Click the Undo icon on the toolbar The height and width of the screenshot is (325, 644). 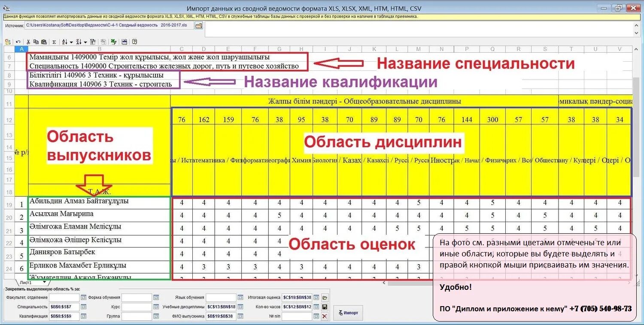[18, 42]
